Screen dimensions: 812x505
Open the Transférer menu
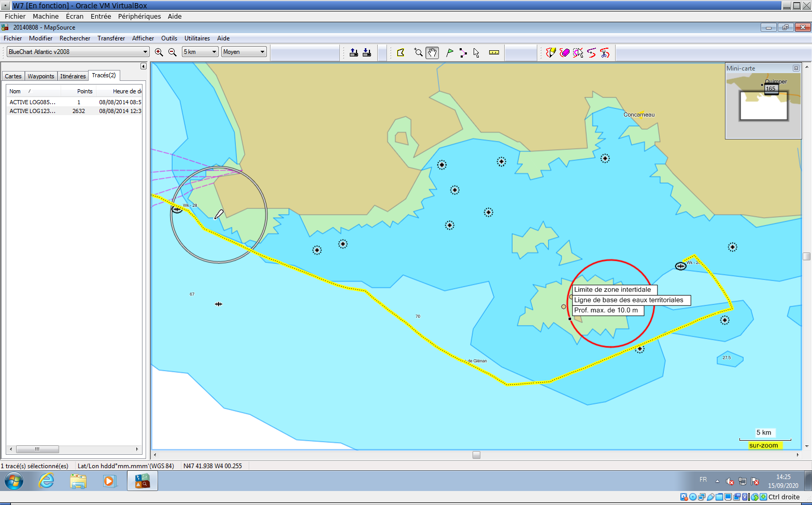(111, 38)
